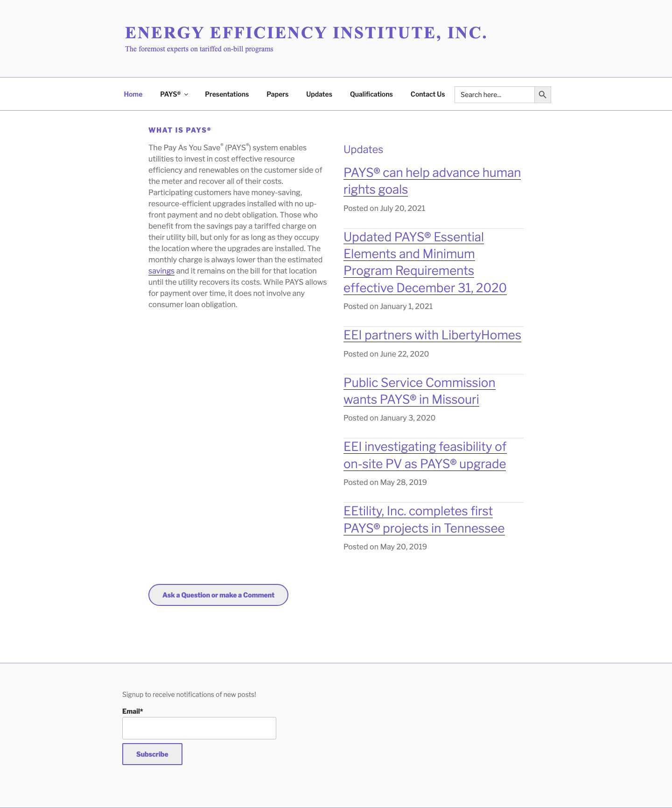Click the WHAT IS PAYS® heading
The image size is (672, 808).
[180, 130]
